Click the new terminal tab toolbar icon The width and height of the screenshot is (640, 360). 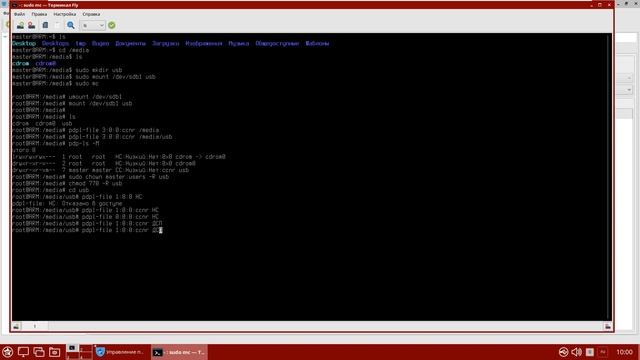pyautogui.click(x=20, y=25)
